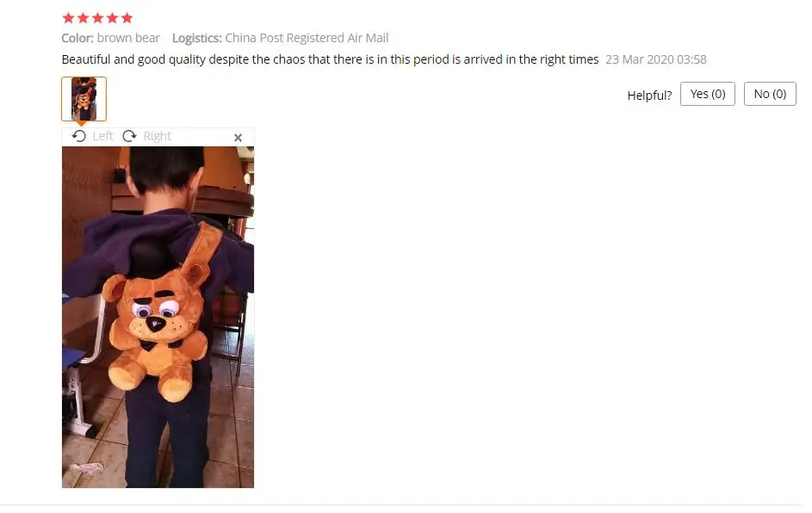The width and height of the screenshot is (812, 513).
Task: Click the rotate right arrow icon
Action: (129, 136)
